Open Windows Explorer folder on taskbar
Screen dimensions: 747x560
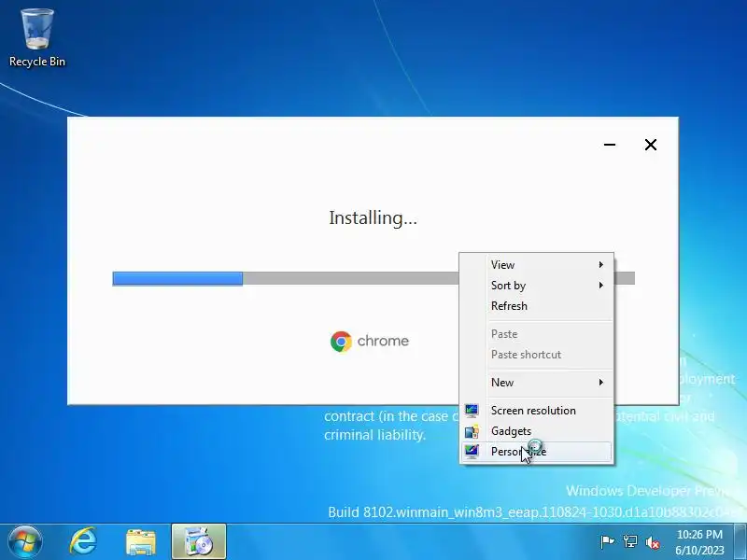pos(141,542)
